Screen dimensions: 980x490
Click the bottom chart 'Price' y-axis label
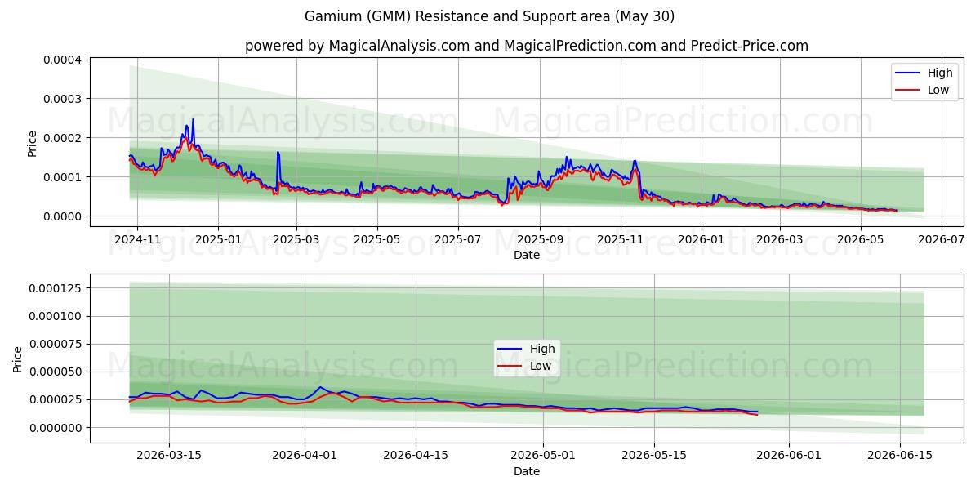18,359
